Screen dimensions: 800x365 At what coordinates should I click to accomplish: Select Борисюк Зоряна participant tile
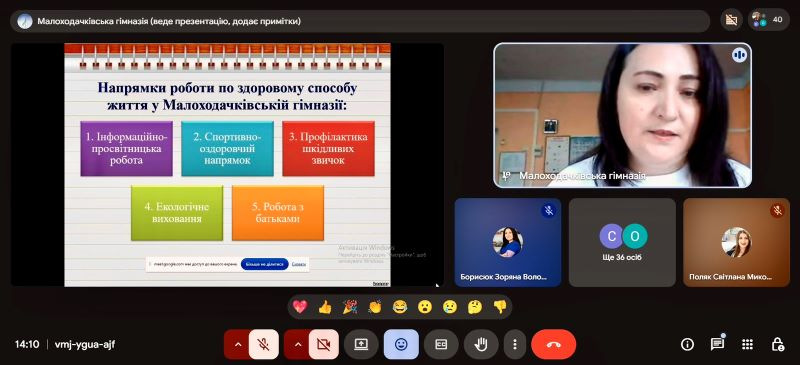click(x=508, y=242)
